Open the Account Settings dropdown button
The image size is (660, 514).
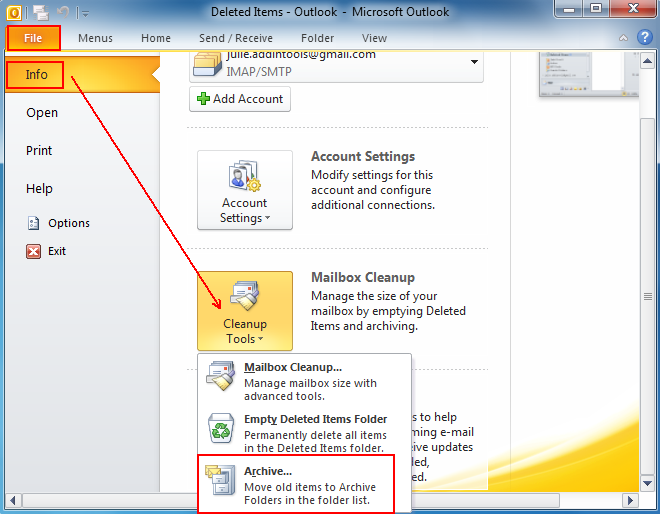pyautogui.click(x=244, y=190)
